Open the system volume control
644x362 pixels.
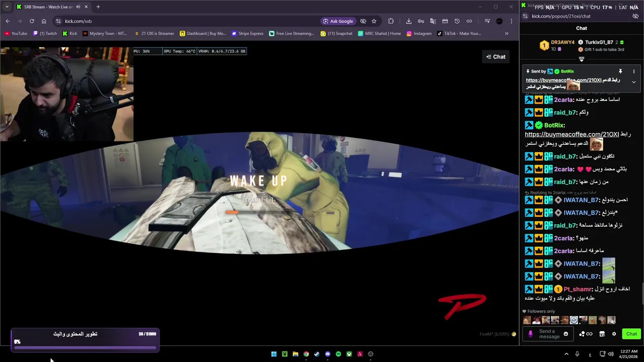pyautogui.click(x=611, y=354)
